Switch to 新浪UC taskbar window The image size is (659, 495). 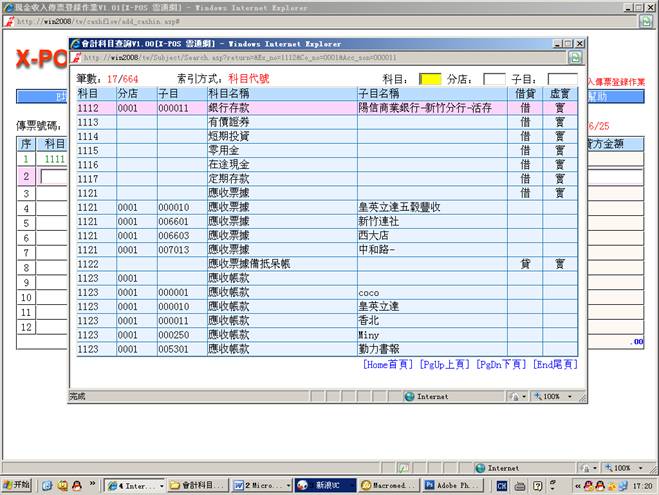point(322,485)
